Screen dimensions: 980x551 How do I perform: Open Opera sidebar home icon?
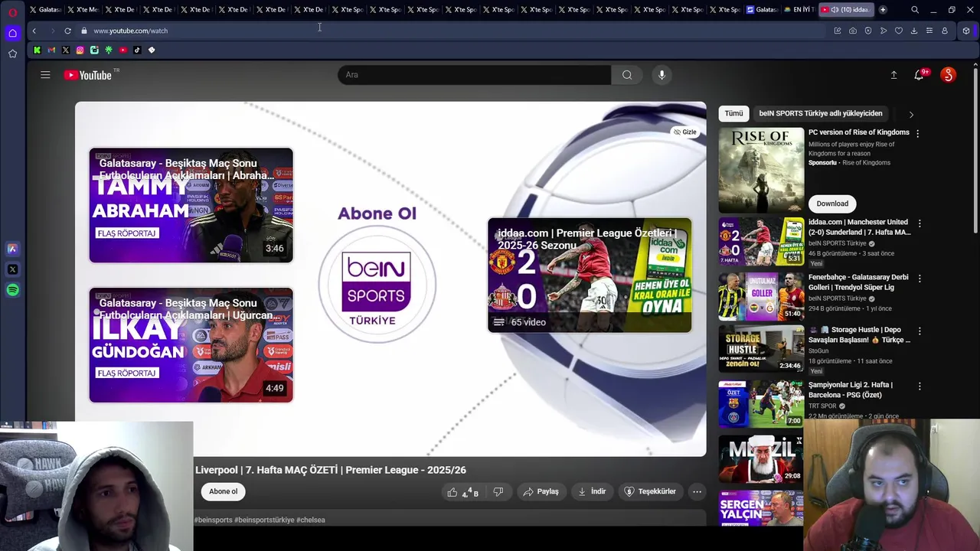[x=12, y=33]
